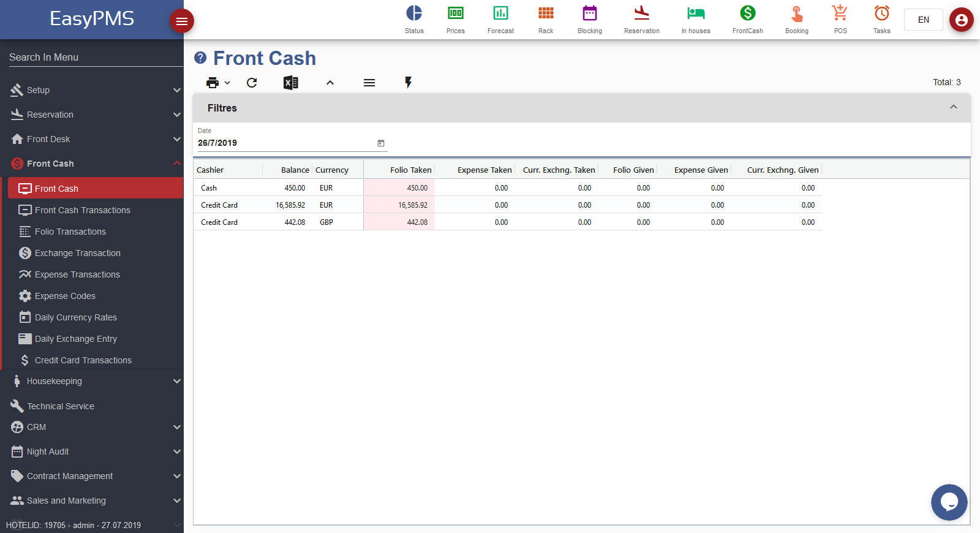
Task: Open the Date calendar picker
Action: point(381,143)
